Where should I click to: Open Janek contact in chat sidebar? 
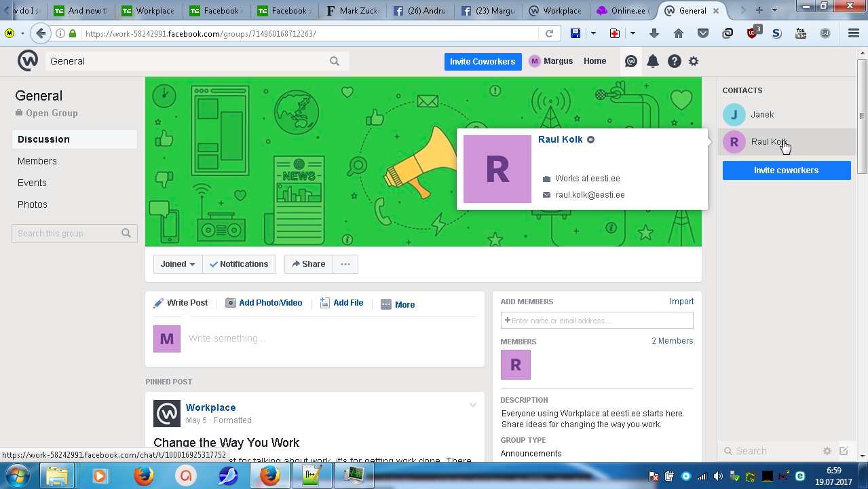pyautogui.click(x=762, y=115)
